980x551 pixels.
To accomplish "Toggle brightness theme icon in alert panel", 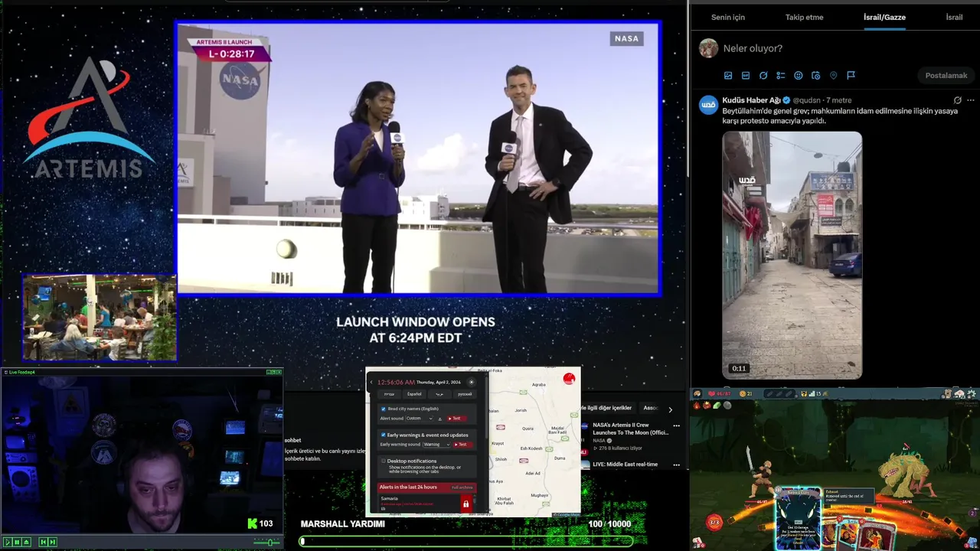I will coord(472,382).
